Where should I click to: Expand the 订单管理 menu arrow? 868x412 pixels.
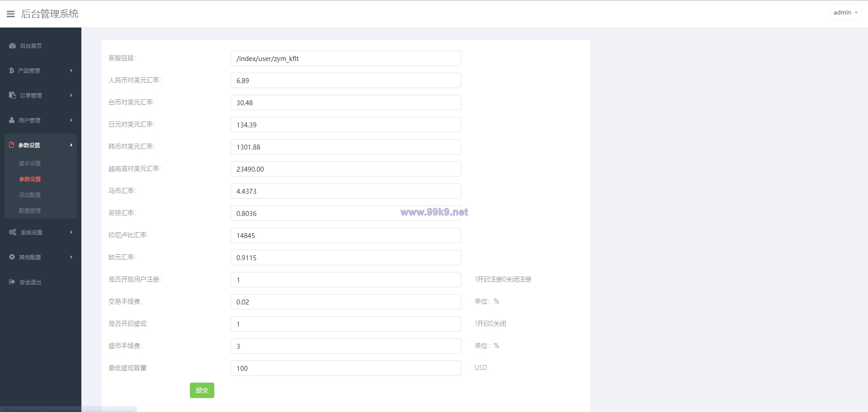[71, 95]
